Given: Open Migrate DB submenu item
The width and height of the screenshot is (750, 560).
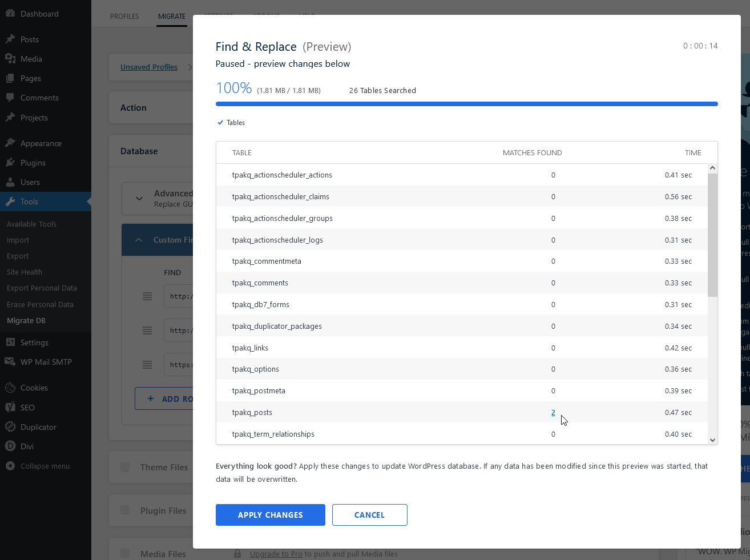Looking at the screenshot, I should (x=26, y=321).
